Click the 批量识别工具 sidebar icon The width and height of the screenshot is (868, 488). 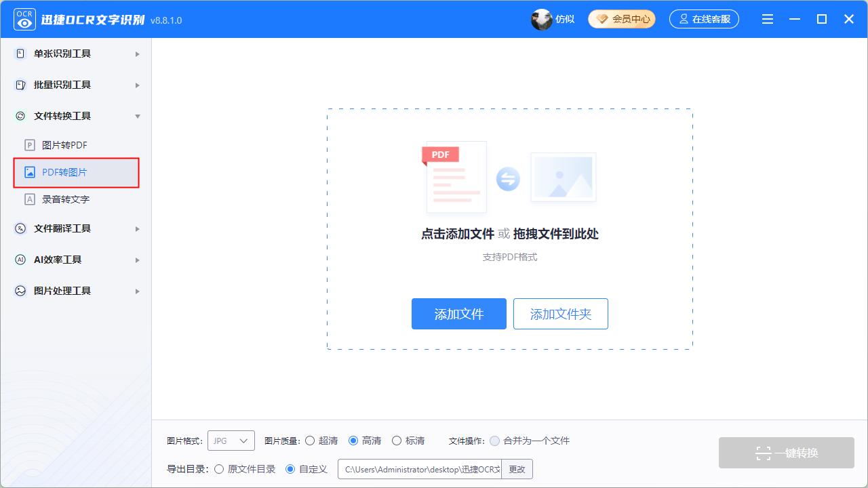[20, 85]
